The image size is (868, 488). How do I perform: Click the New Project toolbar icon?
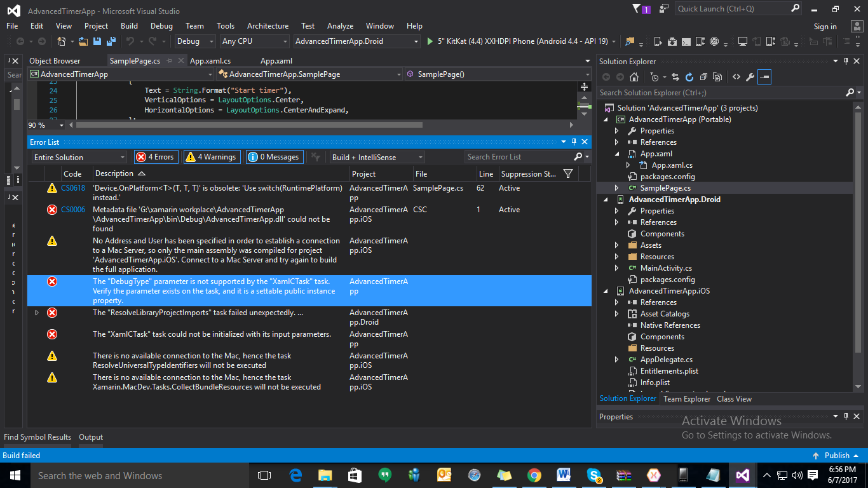point(62,41)
